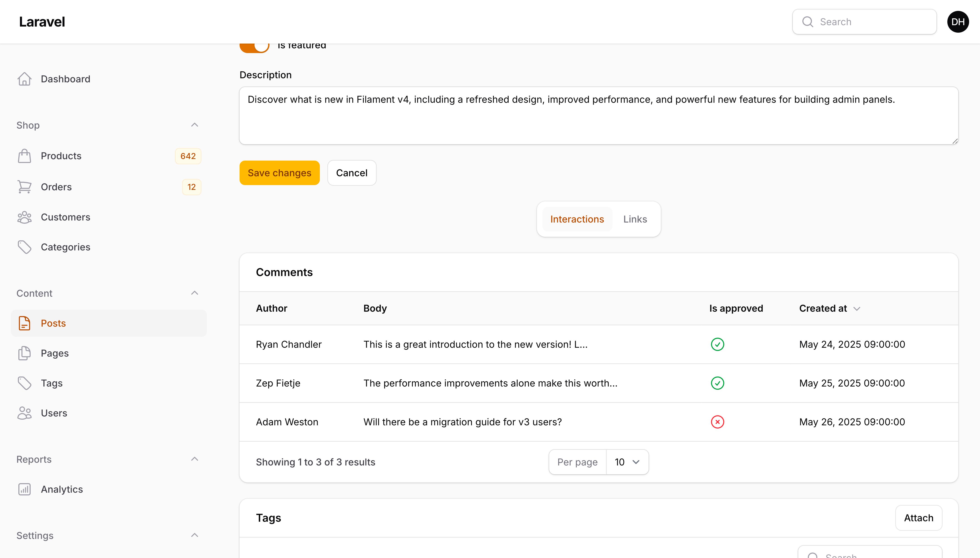This screenshot has width=980, height=558.
Task: Collapse the Shop navigation group
Action: click(195, 125)
